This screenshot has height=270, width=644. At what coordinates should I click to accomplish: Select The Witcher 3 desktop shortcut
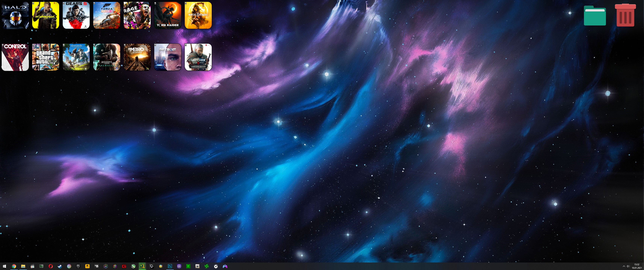coord(198,57)
